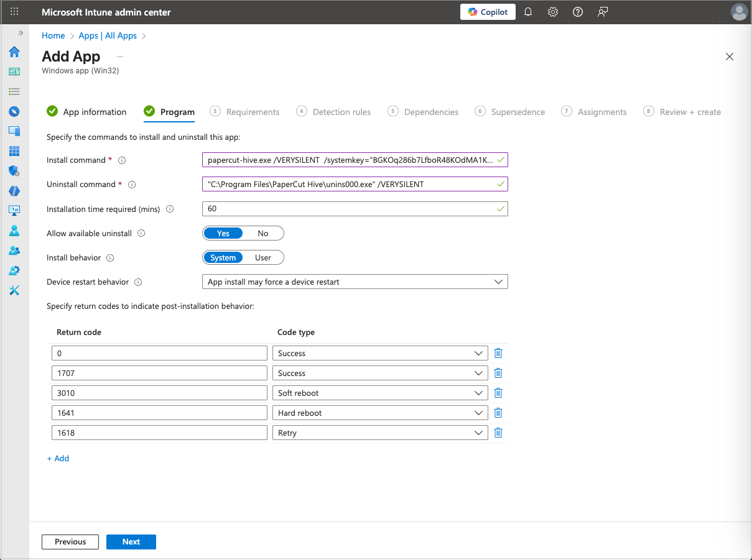Open the Intune settings gear
This screenshot has height=560, width=752.
[x=553, y=12]
